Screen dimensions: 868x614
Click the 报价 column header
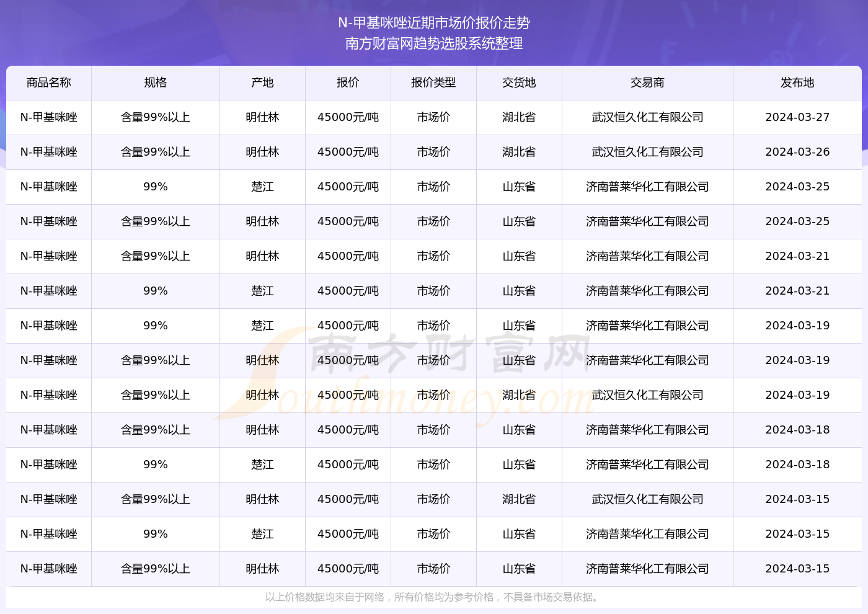[347, 82]
